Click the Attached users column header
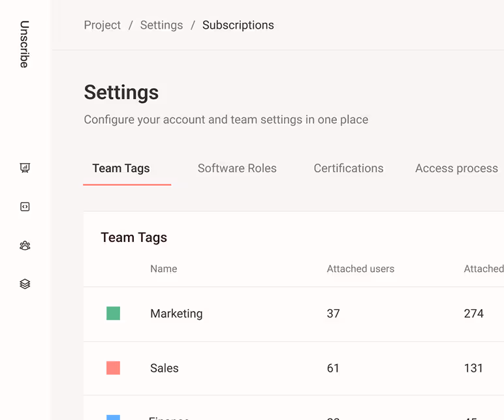Screen dimensions: 504x420 [360, 269]
